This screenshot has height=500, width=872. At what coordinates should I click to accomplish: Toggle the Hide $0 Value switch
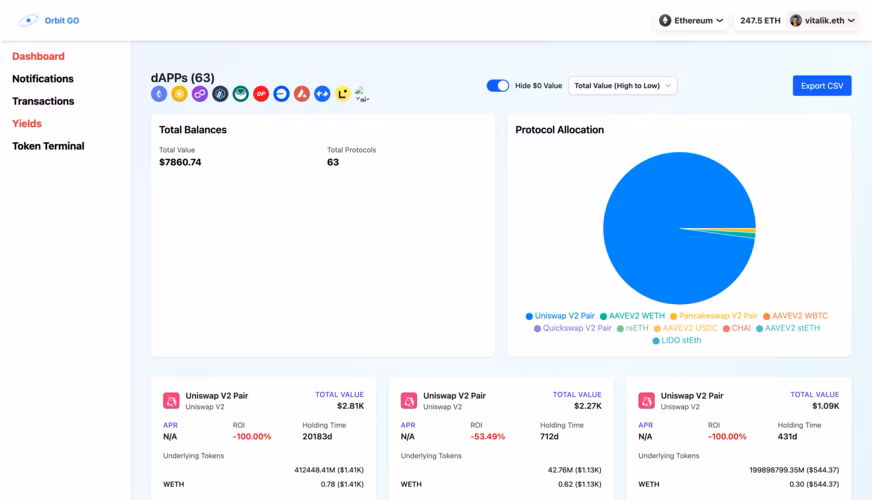498,86
